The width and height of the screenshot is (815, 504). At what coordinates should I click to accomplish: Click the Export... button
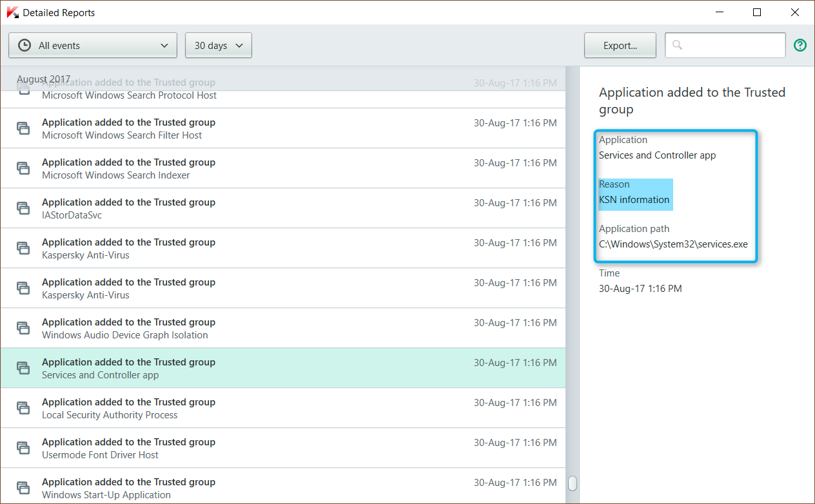click(620, 45)
